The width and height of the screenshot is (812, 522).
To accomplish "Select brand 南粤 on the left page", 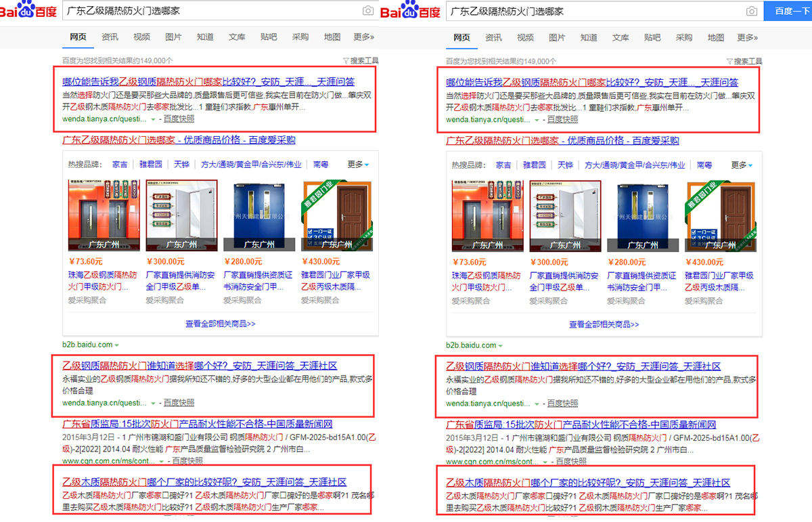I will coord(321,165).
